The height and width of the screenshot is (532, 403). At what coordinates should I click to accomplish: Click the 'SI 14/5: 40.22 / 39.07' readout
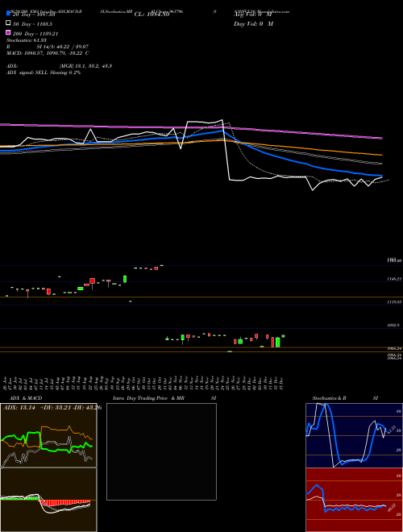point(63,47)
